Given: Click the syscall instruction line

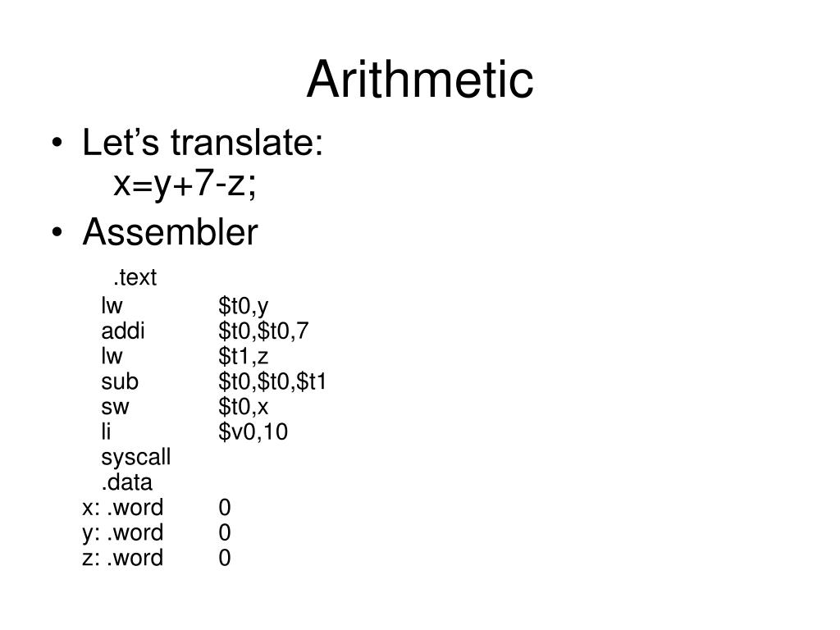Looking at the screenshot, I should pyautogui.click(x=135, y=458).
